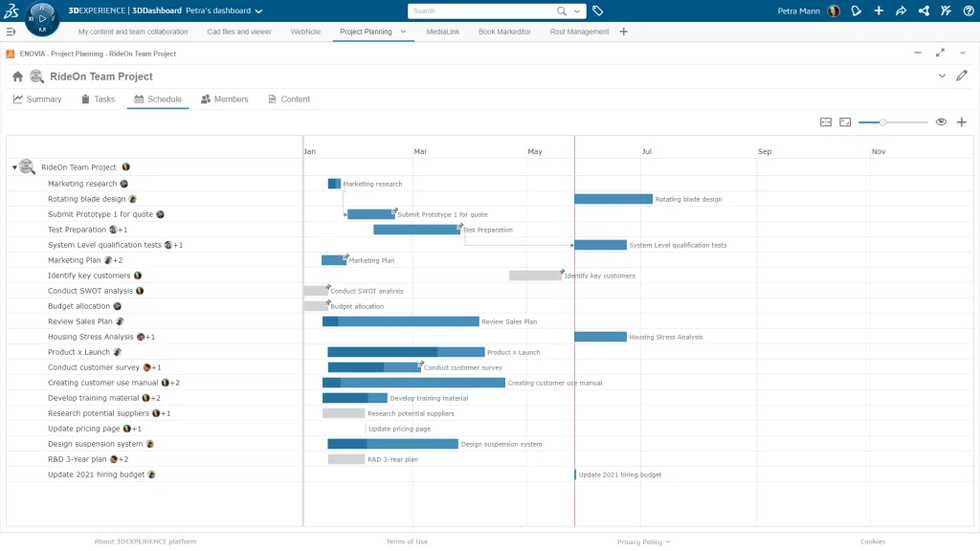Click the Privacy Policy footer link

coord(643,541)
